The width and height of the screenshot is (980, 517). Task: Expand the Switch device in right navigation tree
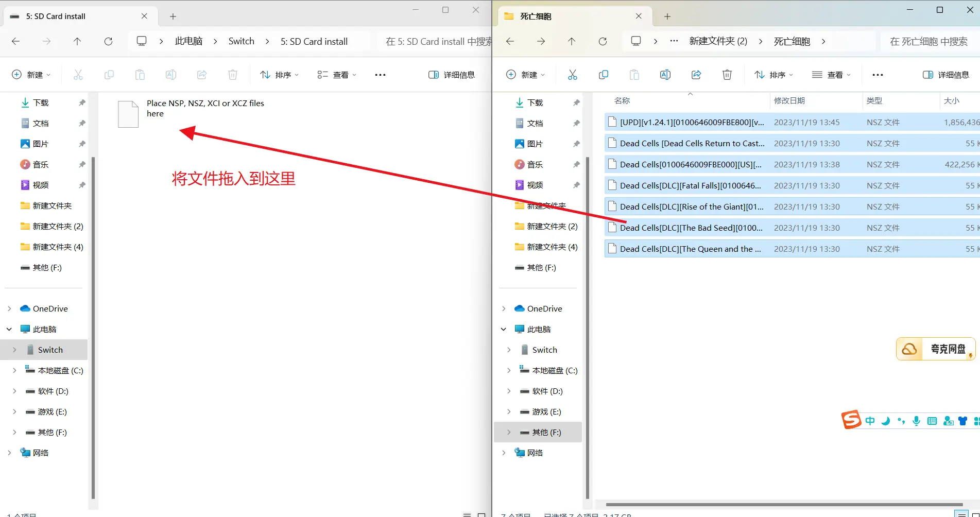[509, 350]
